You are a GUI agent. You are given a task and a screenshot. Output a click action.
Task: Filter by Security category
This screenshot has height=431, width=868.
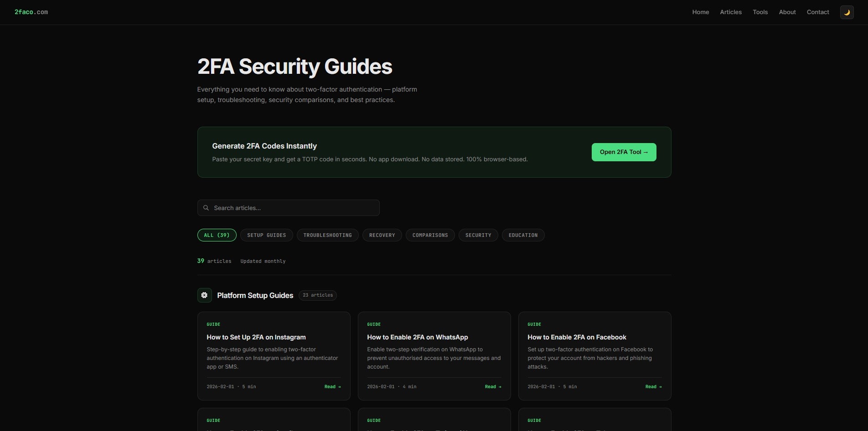click(478, 235)
